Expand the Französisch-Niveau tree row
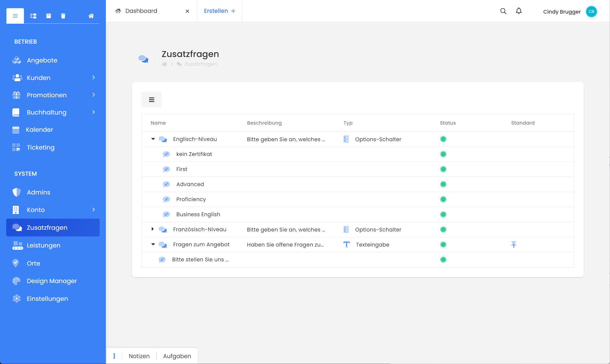Viewport: 610px width, 364px height. point(152,229)
